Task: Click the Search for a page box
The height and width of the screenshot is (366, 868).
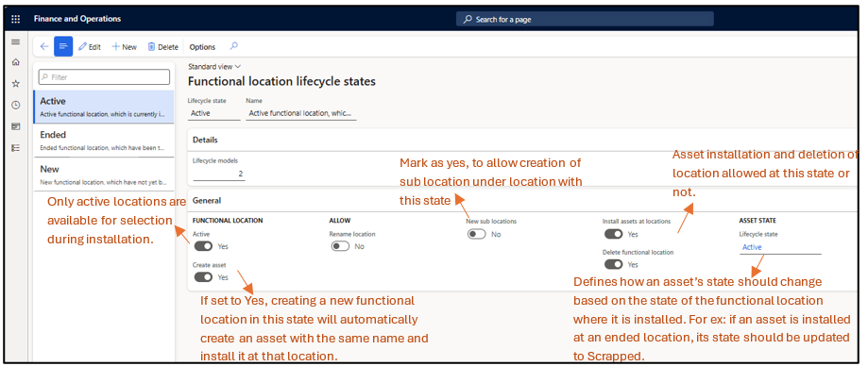Action: click(x=585, y=20)
